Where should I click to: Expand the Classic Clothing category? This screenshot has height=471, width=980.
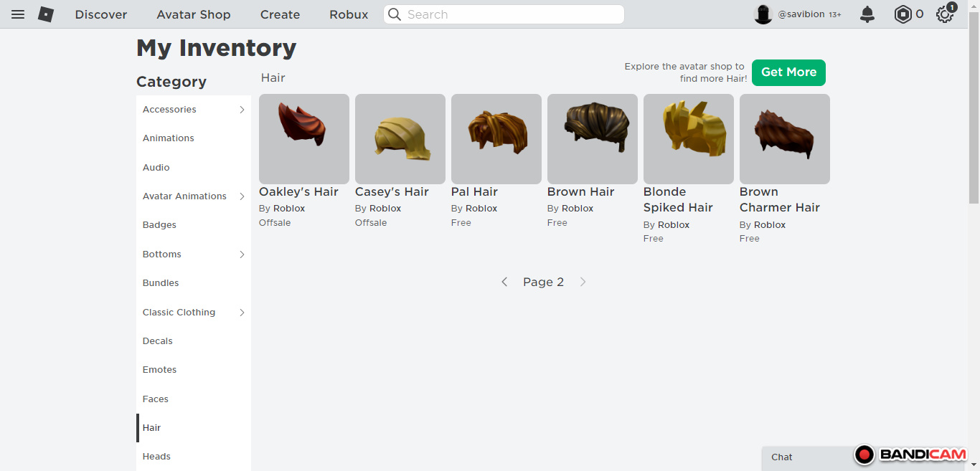click(x=242, y=313)
